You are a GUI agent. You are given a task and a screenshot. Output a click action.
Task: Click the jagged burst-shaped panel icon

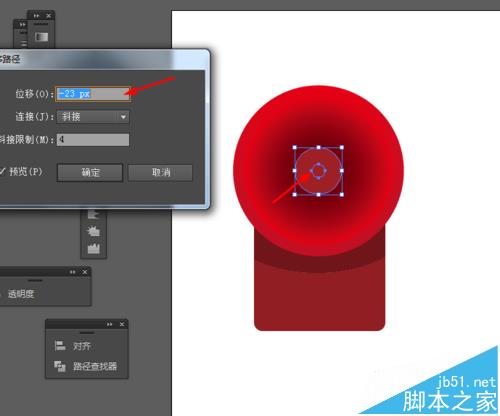[x=94, y=230]
